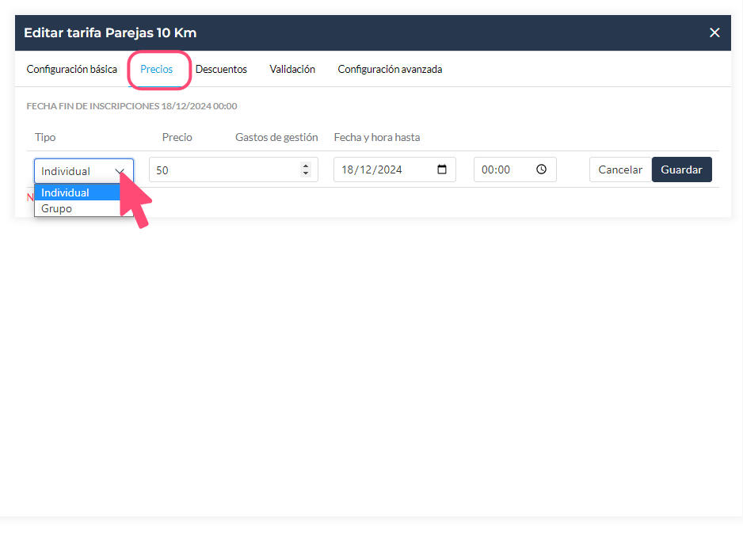Click the Precio input field with 50

[x=234, y=170]
